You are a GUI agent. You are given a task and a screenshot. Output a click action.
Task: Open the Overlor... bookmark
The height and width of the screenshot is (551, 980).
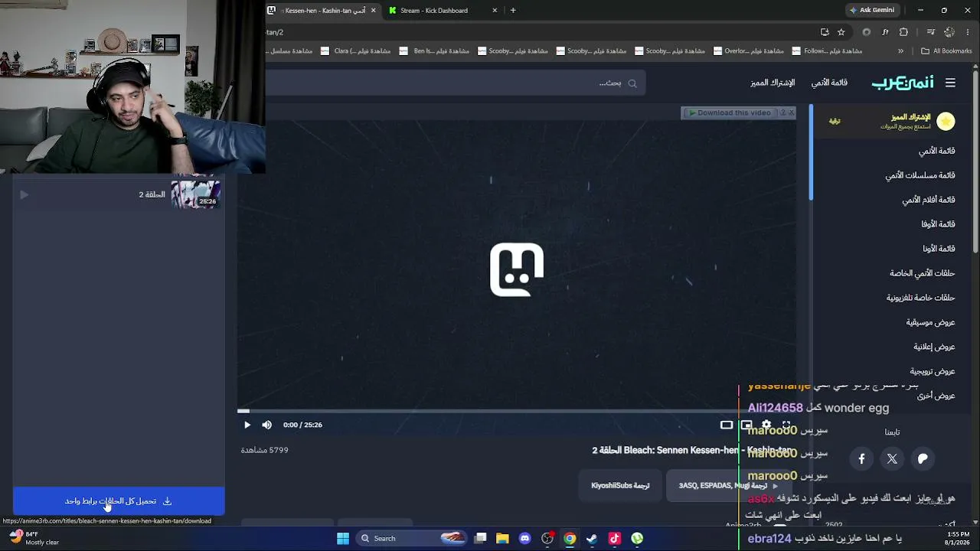749,51
